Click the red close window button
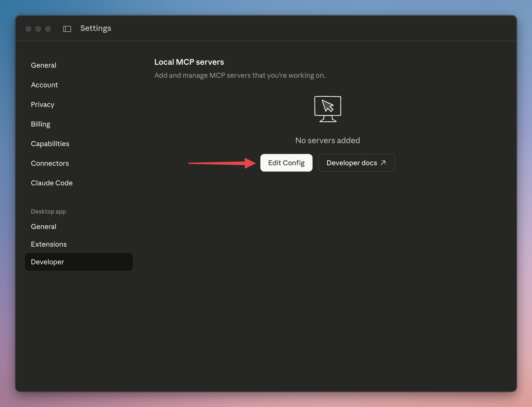The image size is (532, 407). (28, 29)
